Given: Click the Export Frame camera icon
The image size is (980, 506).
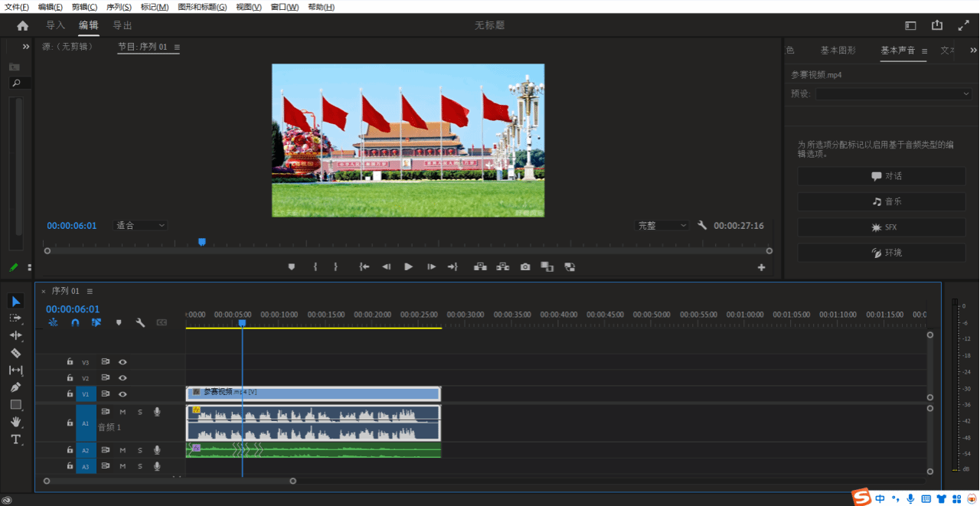Looking at the screenshot, I should point(525,267).
